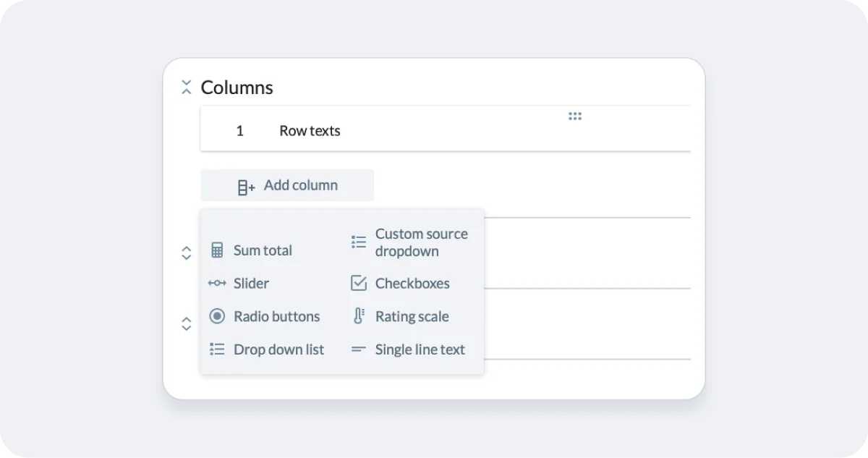Select the Radio buttons icon
Screen dimensions: 868x458
click(x=217, y=316)
